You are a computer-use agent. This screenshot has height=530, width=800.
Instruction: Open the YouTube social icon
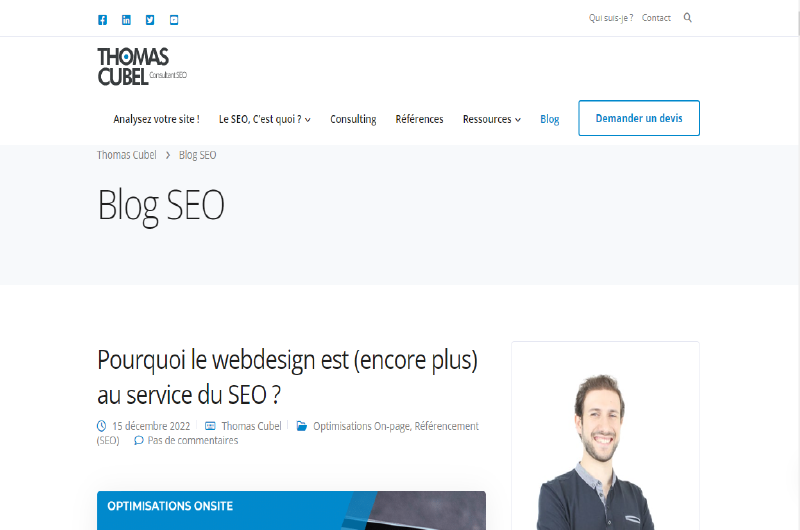(x=174, y=20)
